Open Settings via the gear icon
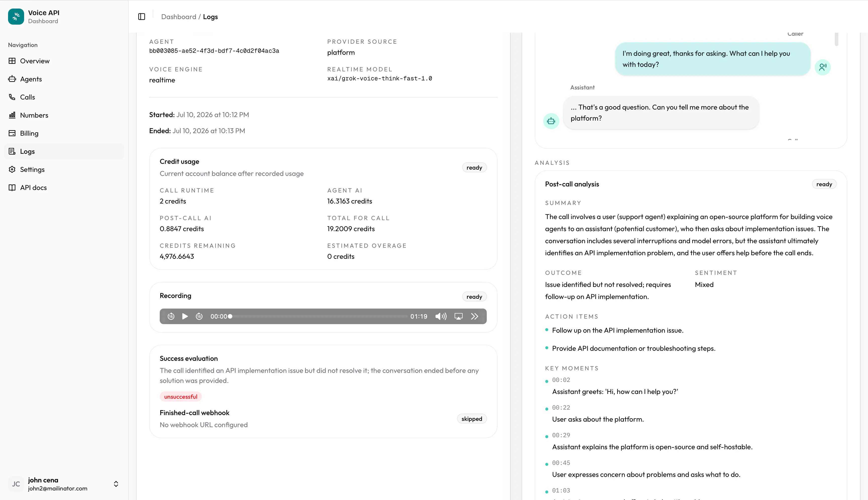Screen dimensions: 868x500 (x=12, y=169)
